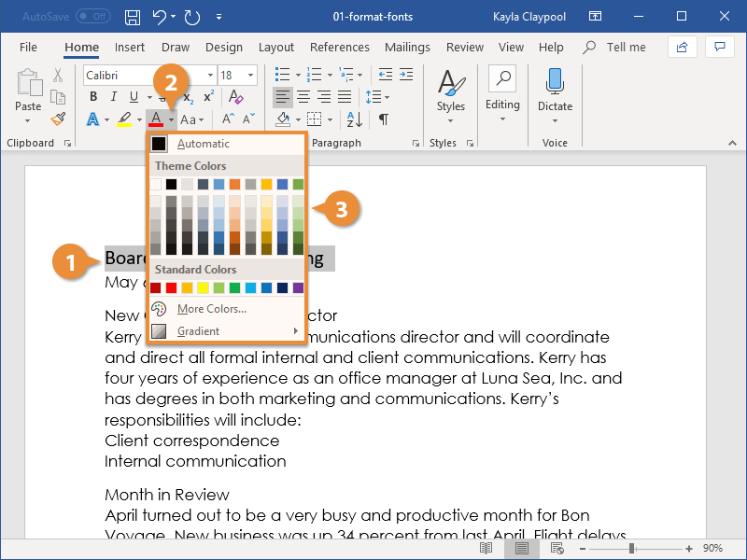747x560 pixels.
Task: Disable AutoSave in the title bar
Action: pos(92,16)
